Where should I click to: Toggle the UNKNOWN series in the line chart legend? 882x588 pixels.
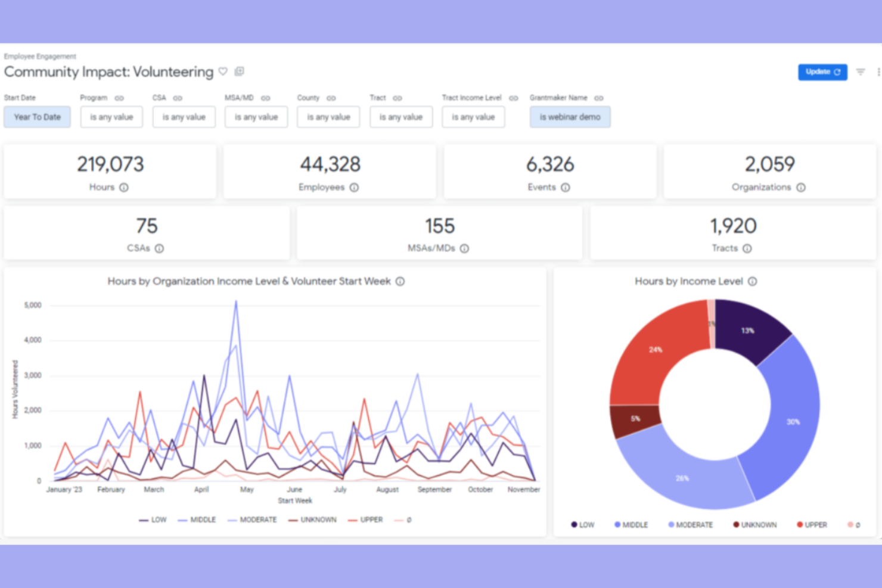[x=318, y=519]
